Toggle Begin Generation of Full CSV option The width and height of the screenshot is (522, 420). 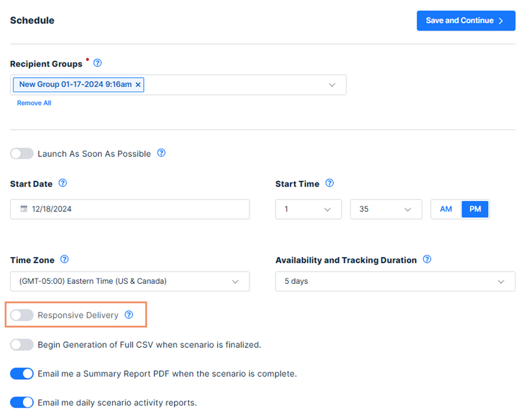click(22, 345)
